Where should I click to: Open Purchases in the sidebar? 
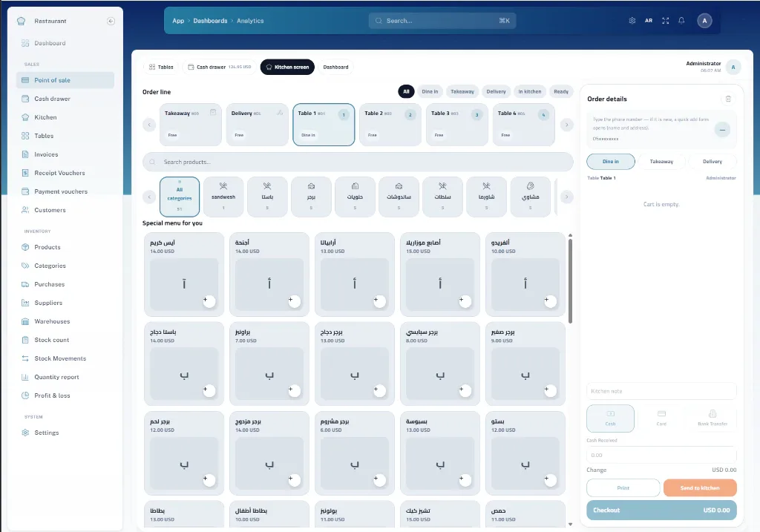click(65, 284)
